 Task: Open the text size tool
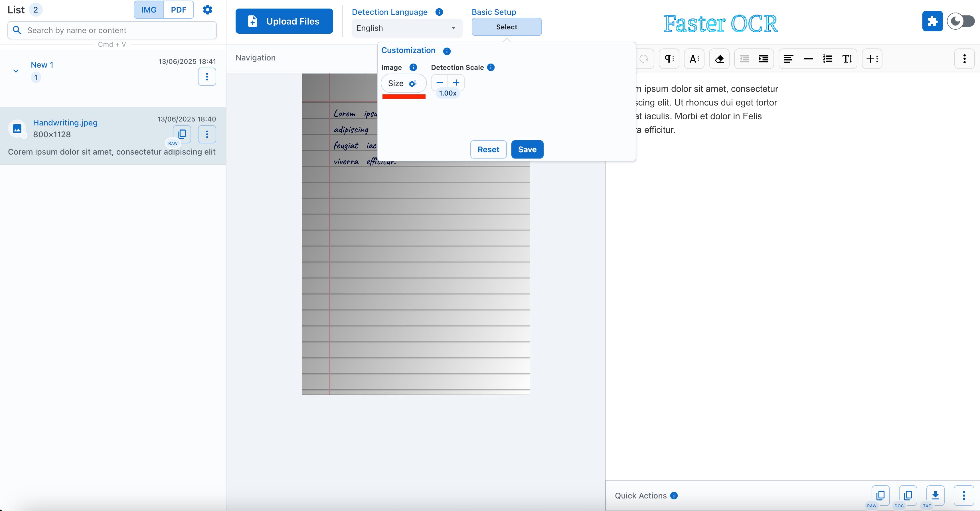point(847,59)
